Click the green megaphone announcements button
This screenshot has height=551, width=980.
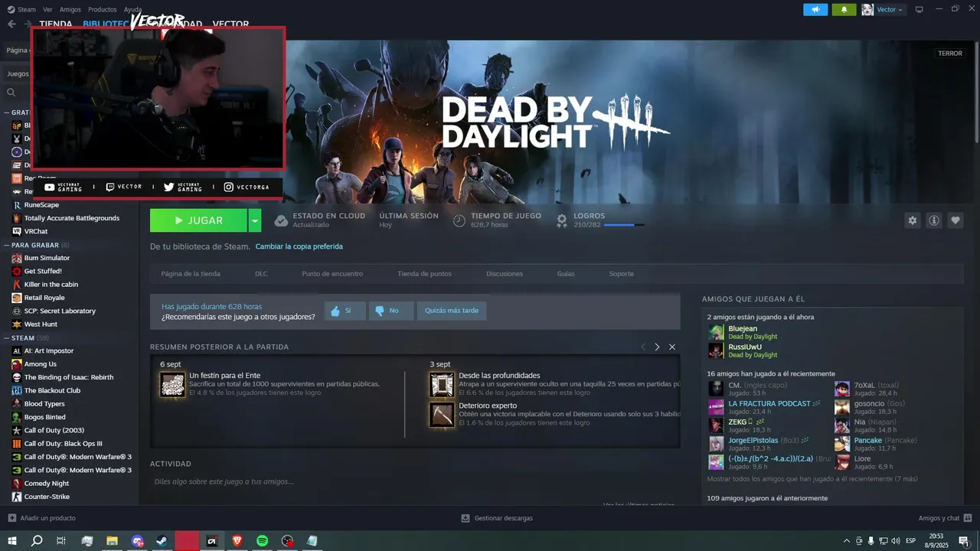point(815,9)
